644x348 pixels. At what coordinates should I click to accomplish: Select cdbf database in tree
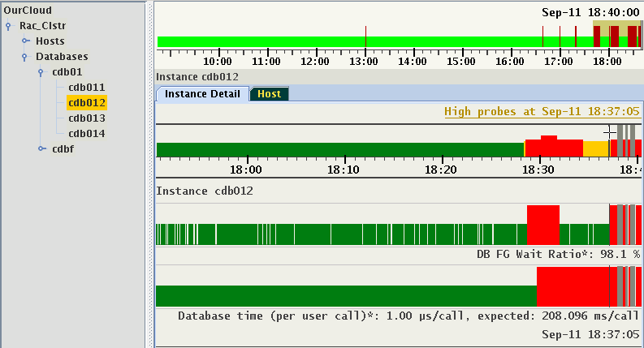63,149
